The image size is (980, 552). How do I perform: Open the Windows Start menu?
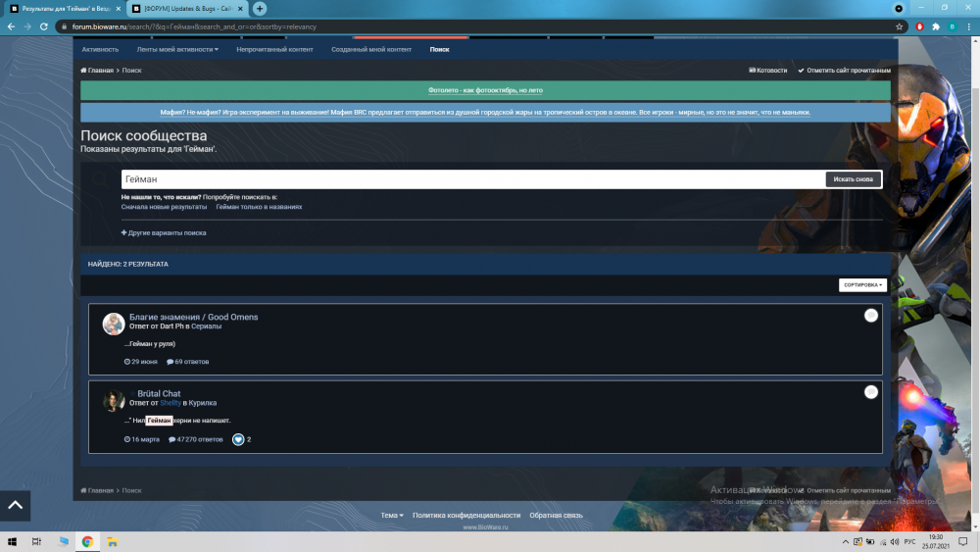point(12,541)
